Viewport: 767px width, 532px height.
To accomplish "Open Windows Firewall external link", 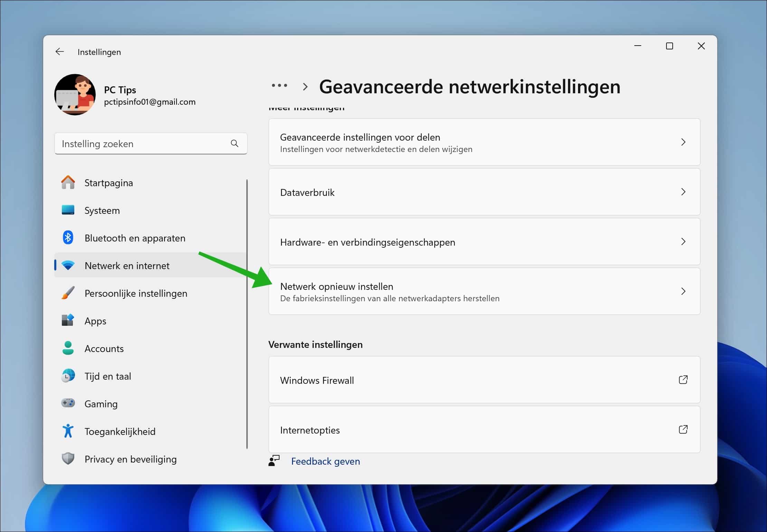I will pos(683,380).
